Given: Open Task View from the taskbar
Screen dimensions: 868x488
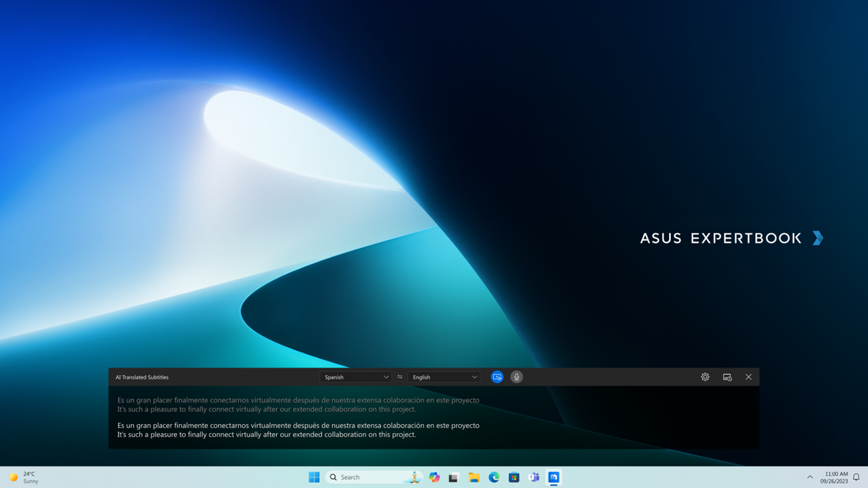Looking at the screenshot, I should pos(453,477).
